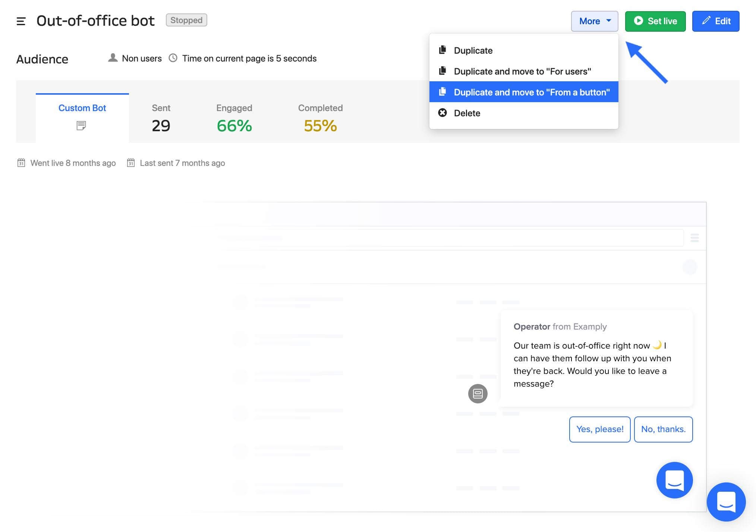The width and height of the screenshot is (756, 532).
Task: Select Delete from the More menu
Action: [524, 113]
